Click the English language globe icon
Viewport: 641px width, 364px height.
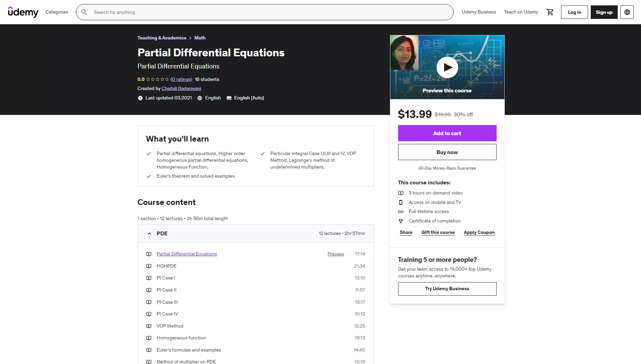pos(200,98)
